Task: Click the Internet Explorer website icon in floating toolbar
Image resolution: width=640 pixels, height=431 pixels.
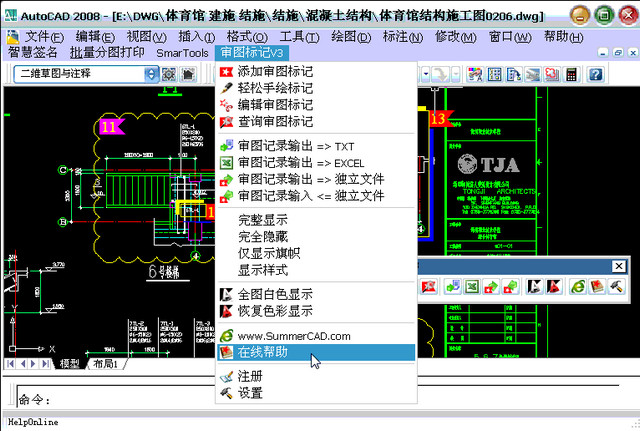Action: point(578,287)
